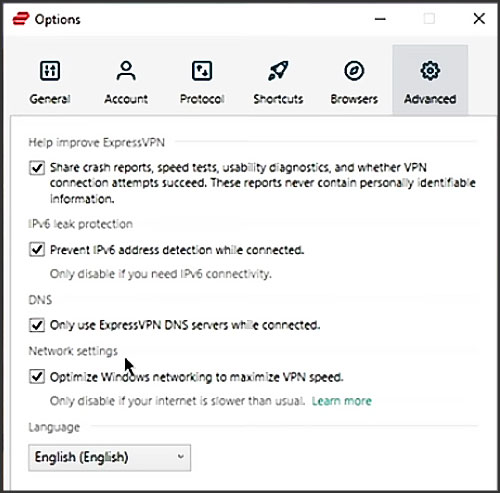
Task: Uncheck Share crash reports checkbox
Action: [37, 168]
